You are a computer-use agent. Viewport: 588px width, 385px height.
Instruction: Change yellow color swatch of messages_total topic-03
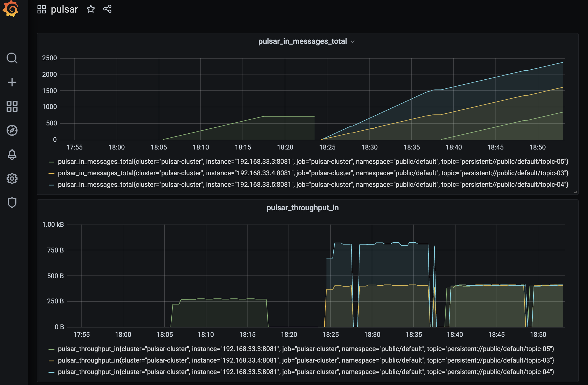[x=51, y=174]
